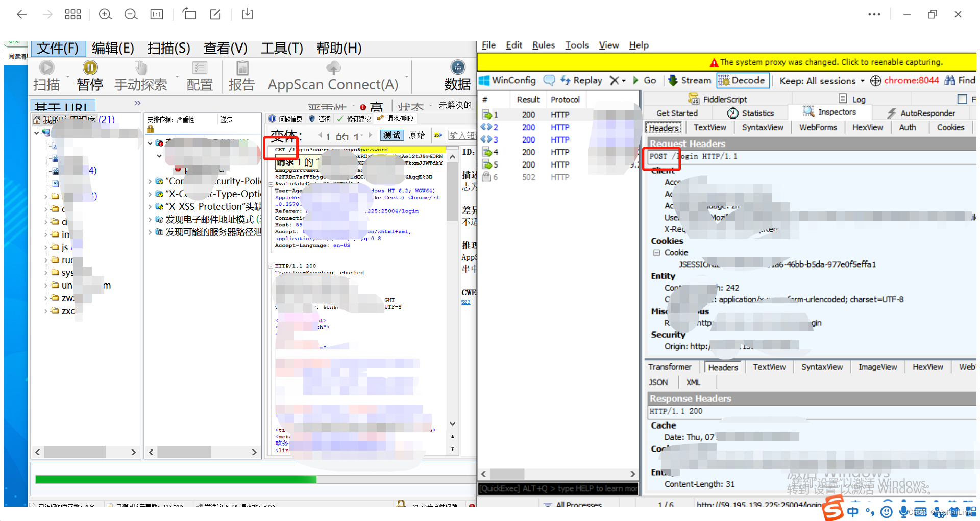980x521 pixels.
Task: Click Fiddler session list horizontal scrollbar
Action: pyautogui.click(x=558, y=473)
